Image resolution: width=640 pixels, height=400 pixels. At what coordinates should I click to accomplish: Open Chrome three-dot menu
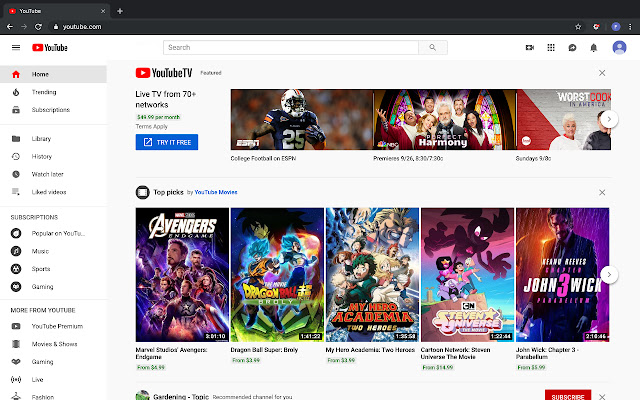pyautogui.click(x=630, y=27)
